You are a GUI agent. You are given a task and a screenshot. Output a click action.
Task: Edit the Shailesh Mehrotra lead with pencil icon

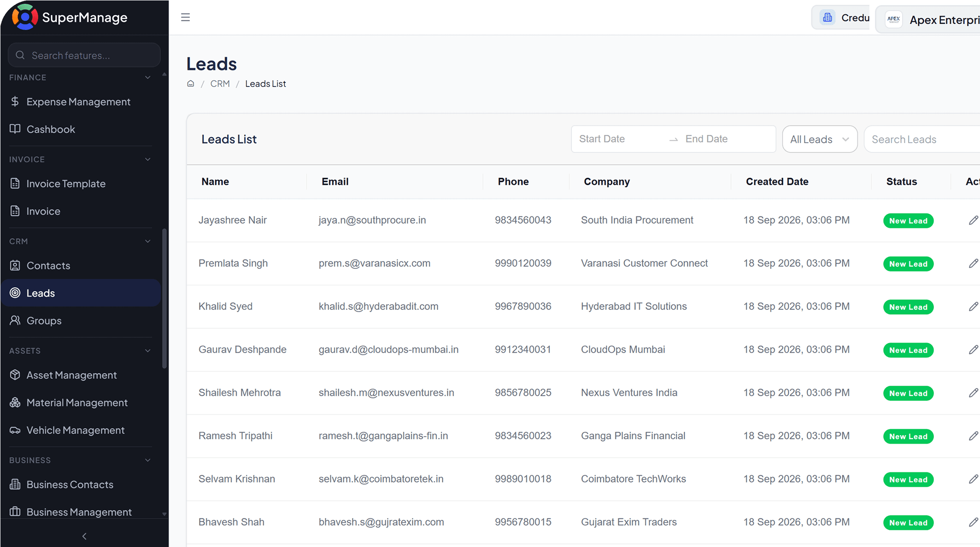(x=973, y=393)
